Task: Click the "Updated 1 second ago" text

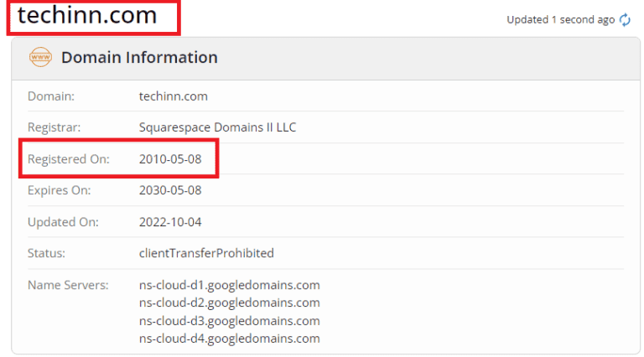Action: pos(560,20)
